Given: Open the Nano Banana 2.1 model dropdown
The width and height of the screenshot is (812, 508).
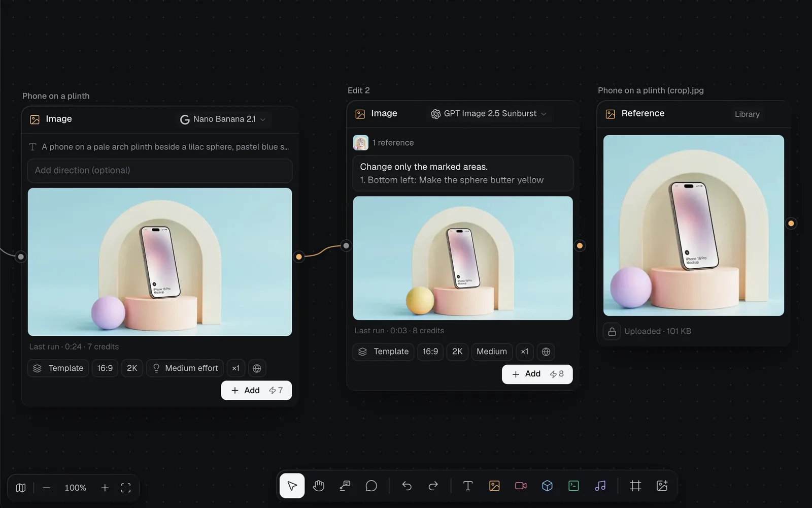Looking at the screenshot, I should click(223, 119).
